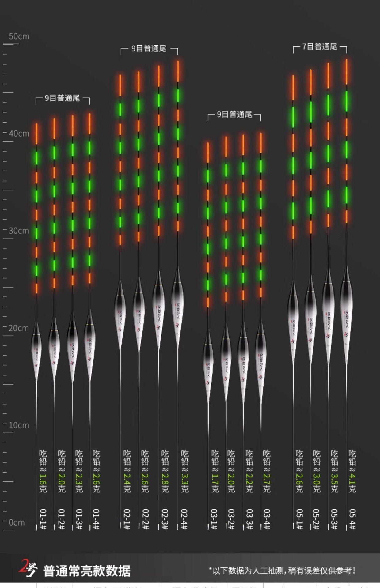380x588 pixels.
Task: Select the 吃铅≈4.1克 weight label
Action: (x=352, y=471)
